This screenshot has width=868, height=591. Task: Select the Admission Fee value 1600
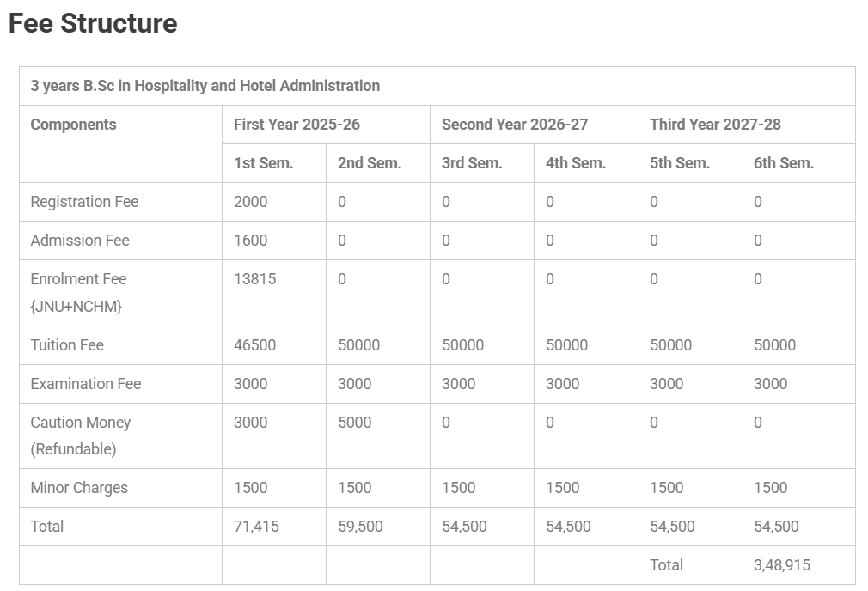pos(250,241)
